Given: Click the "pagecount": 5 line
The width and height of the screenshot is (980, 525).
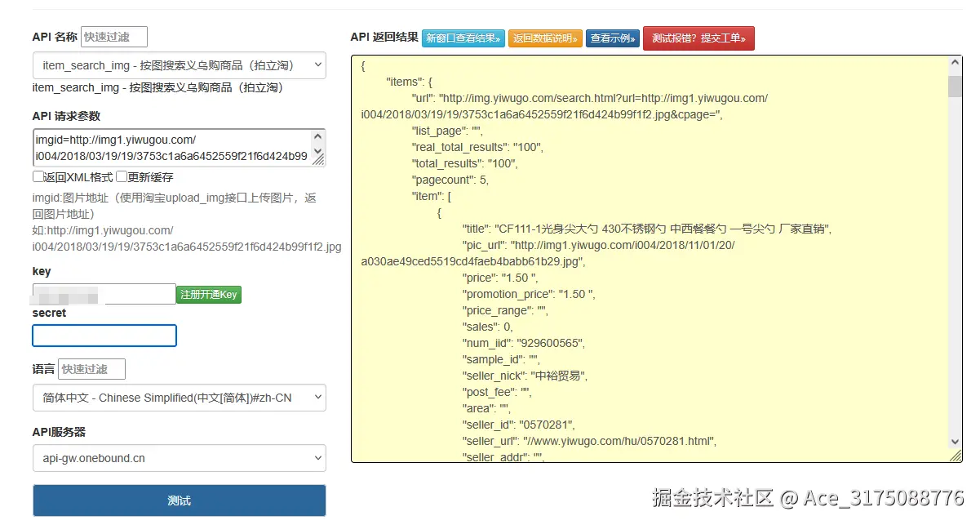Looking at the screenshot, I should pyautogui.click(x=450, y=180).
